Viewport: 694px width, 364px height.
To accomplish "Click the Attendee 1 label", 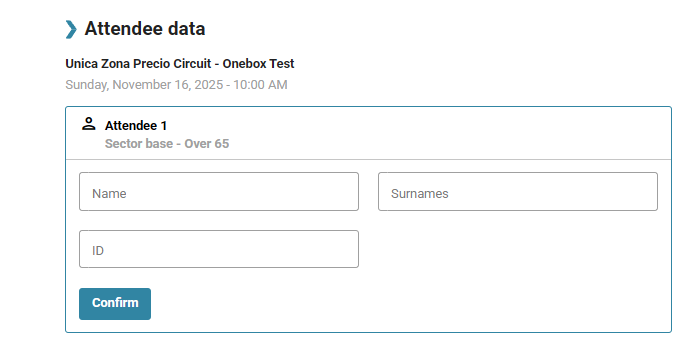I will point(136,126).
